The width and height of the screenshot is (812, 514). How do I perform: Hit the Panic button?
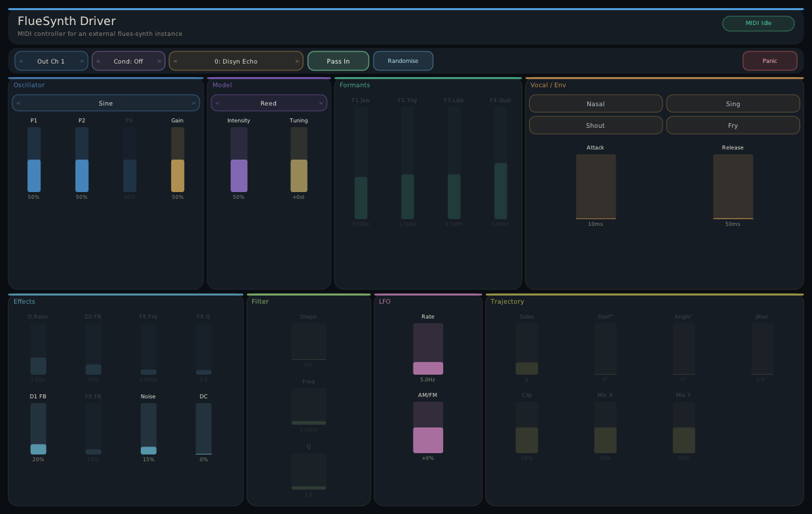tap(770, 61)
